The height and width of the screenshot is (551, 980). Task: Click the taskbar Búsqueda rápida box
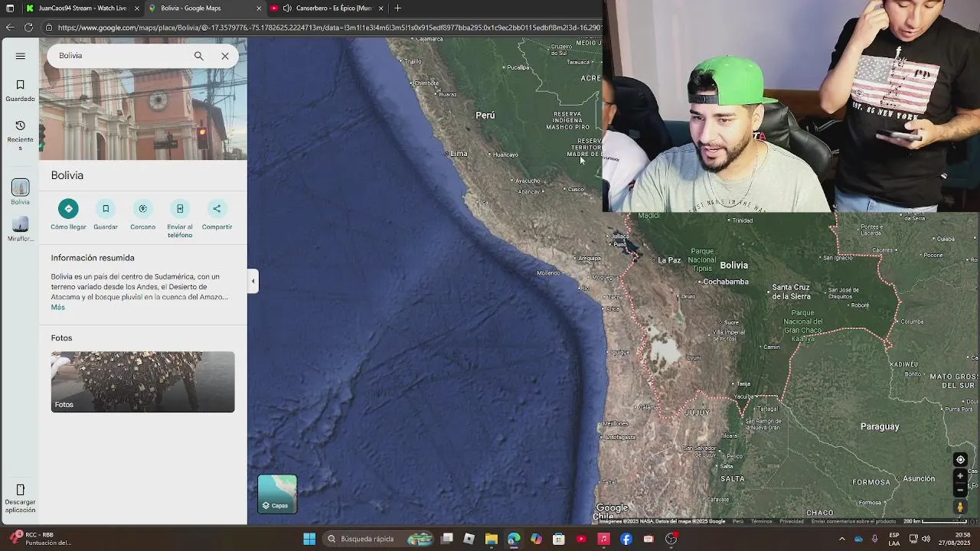(x=378, y=539)
